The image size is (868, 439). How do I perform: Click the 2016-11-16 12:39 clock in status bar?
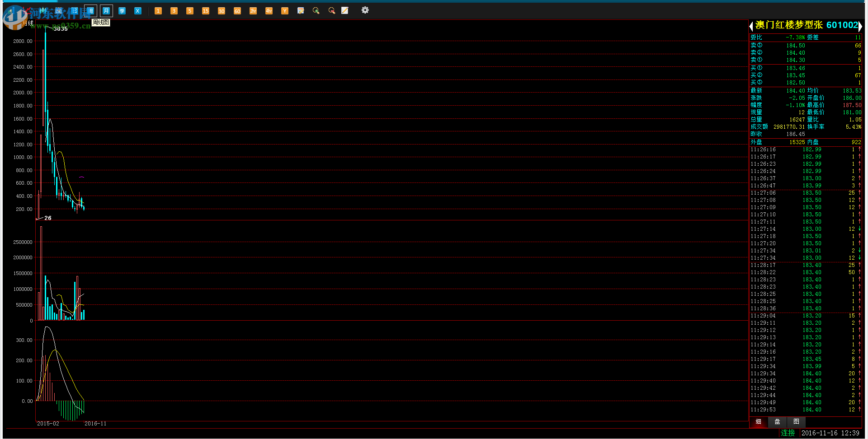(830, 433)
